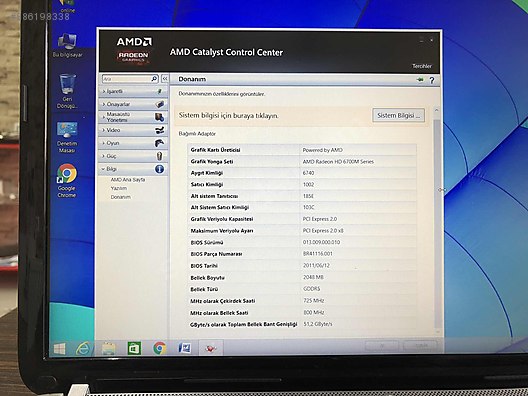Click the Ara search input field
Image resolution: width=528 pixels, height=396 pixels.
(127, 79)
